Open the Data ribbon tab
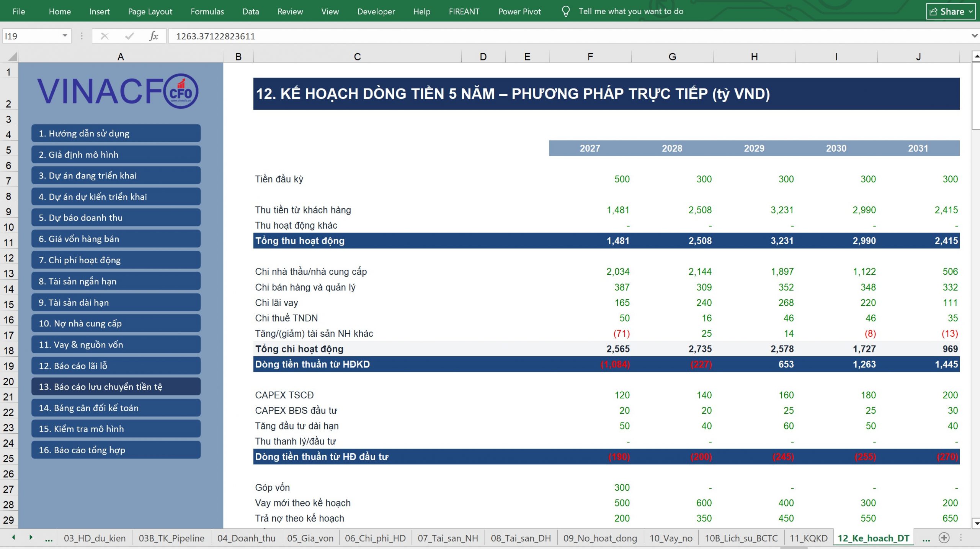This screenshot has width=980, height=549. [x=251, y=11]
